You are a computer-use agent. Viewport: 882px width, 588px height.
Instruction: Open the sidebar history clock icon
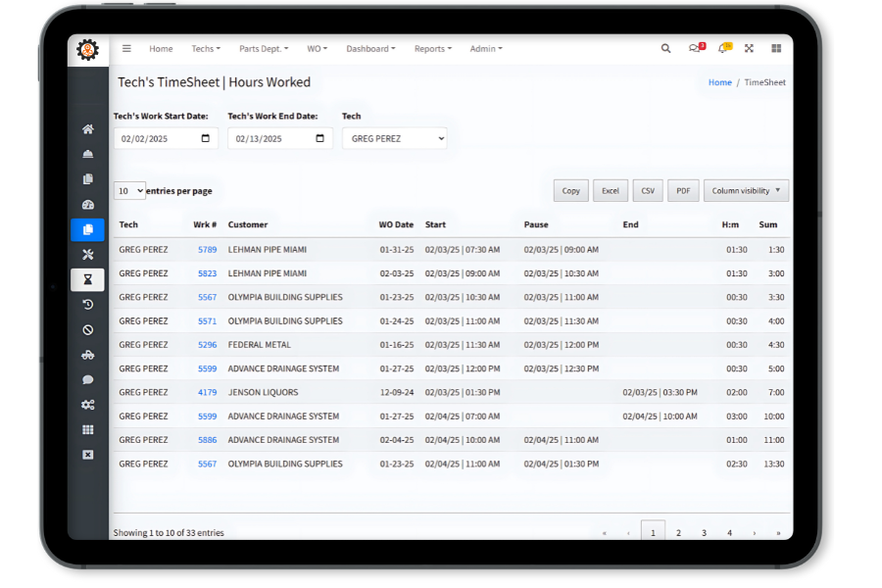tap(88, 305)
